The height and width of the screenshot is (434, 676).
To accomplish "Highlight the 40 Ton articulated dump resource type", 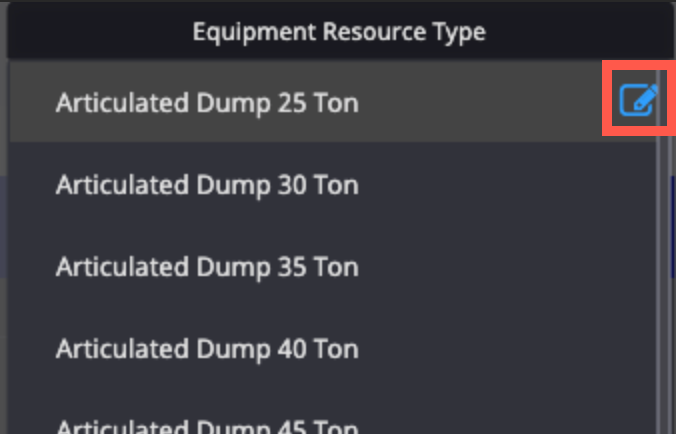I will pos(332,348).
